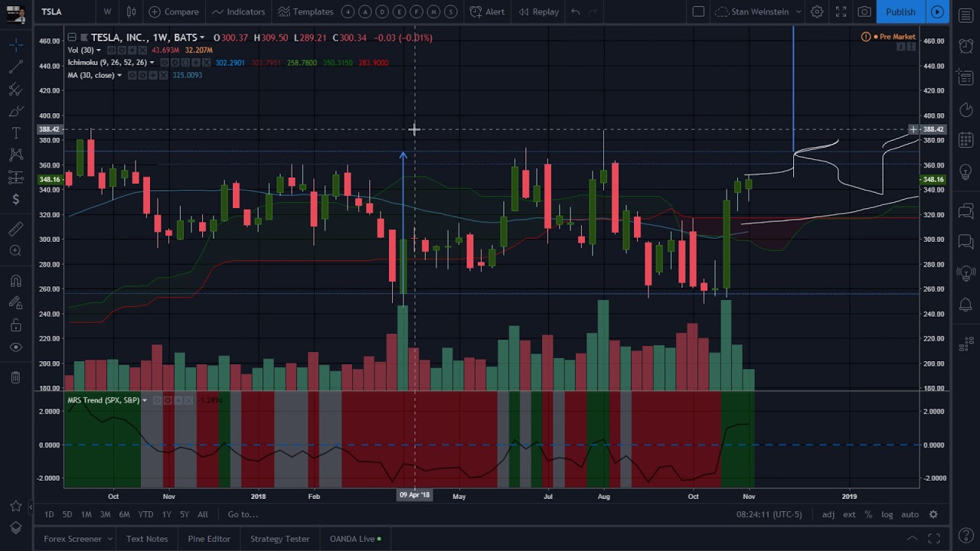Expand the TESLA, INC. symbol legend arrow
The height and width of the screenshot is (551, 980).
202,37
